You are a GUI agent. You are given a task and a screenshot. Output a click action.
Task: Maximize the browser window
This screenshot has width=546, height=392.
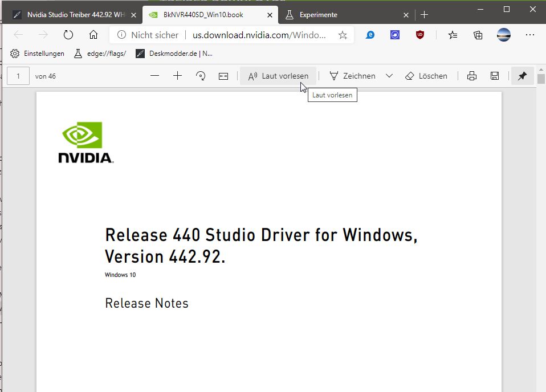point(507,9)
